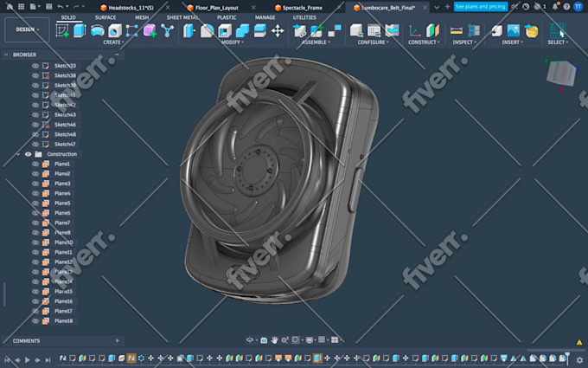588x368 pixels.
Task: Click the Insert Decal icon
Action: click(x=531, y=31)
